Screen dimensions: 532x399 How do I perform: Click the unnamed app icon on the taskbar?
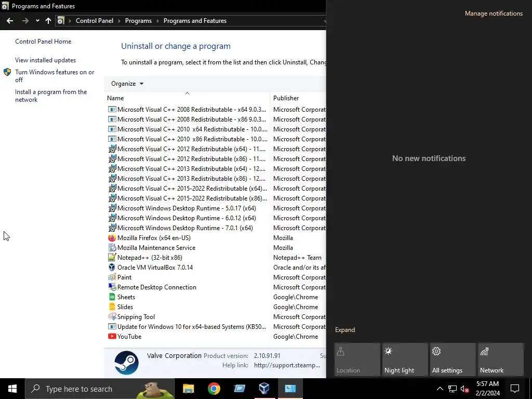tap(239, 389)
